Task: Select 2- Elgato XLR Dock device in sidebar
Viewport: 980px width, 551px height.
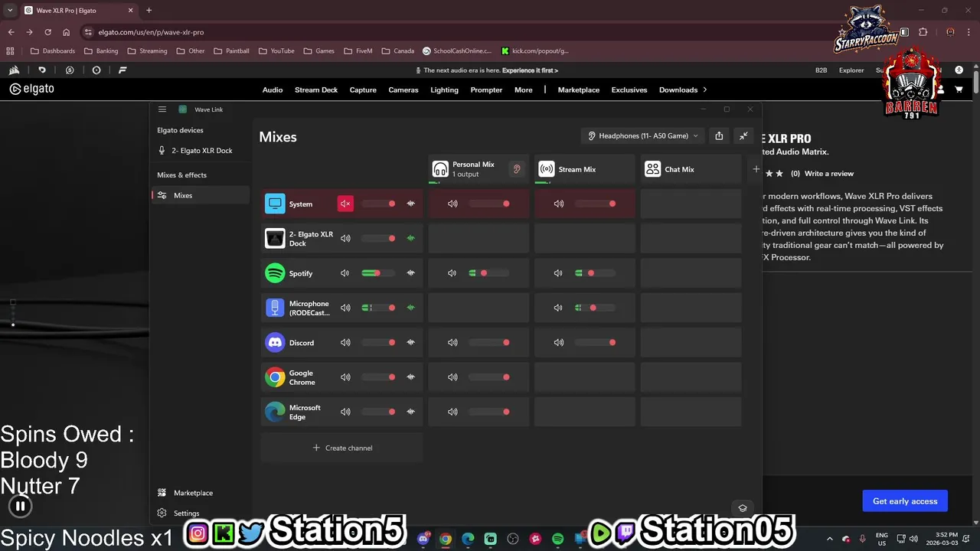Action: tap(201, 151)
